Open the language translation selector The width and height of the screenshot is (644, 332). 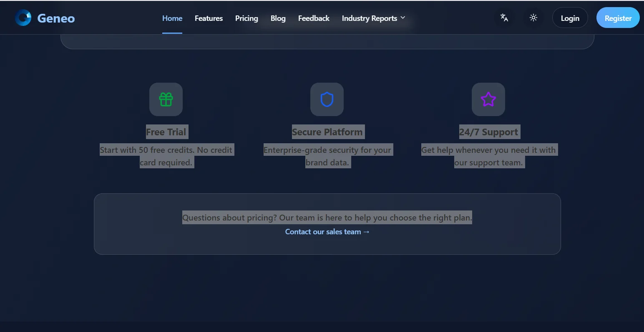click(x=504, y=18)
